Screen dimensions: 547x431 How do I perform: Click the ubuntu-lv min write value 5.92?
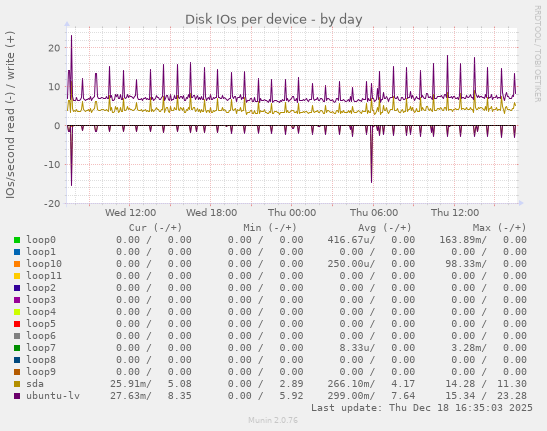point(291,395)
